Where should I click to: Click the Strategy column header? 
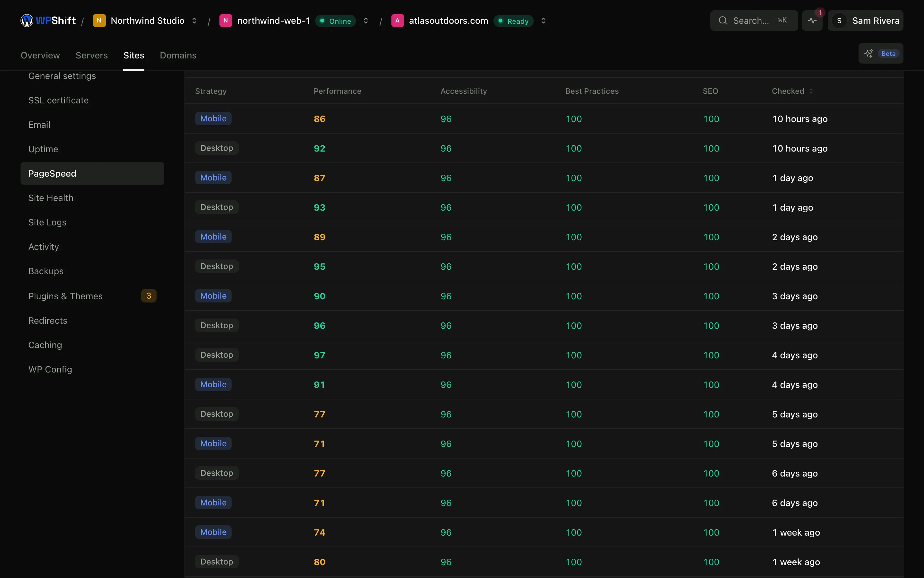click(211, 92)
